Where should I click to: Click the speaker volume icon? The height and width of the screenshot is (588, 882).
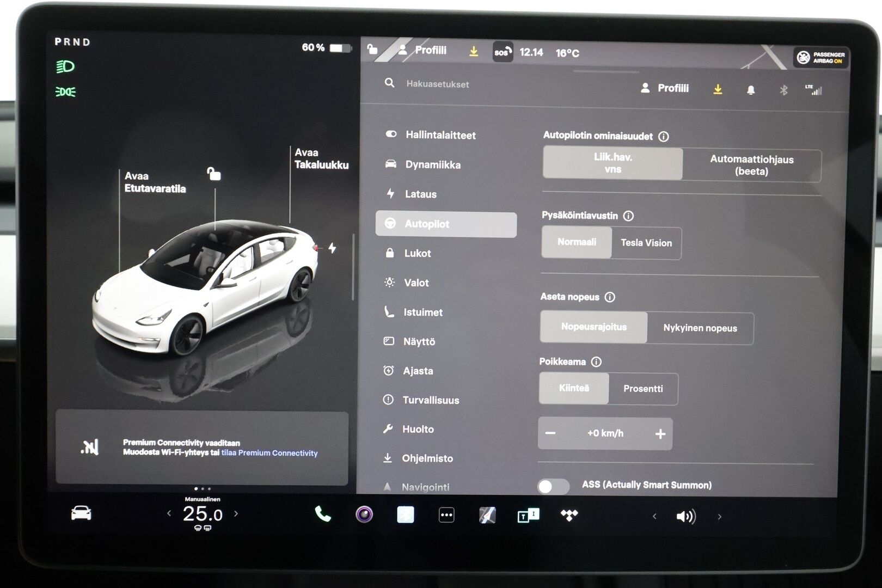click(686, 517)
